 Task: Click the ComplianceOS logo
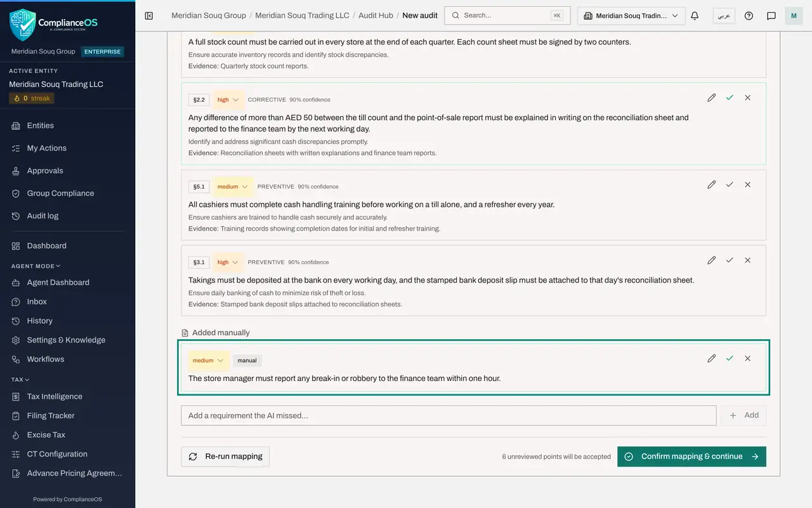coord(54,25)
